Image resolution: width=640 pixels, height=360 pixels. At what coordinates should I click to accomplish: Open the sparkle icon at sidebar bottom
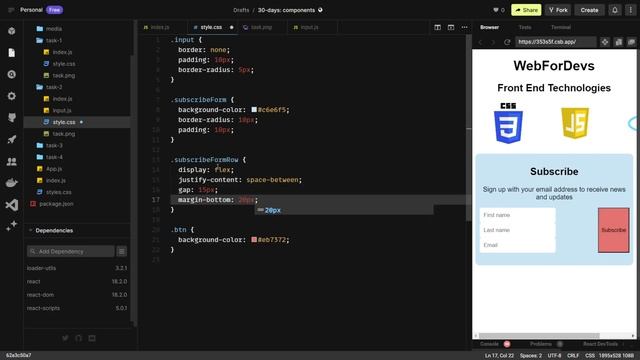(x=11, y=226)
